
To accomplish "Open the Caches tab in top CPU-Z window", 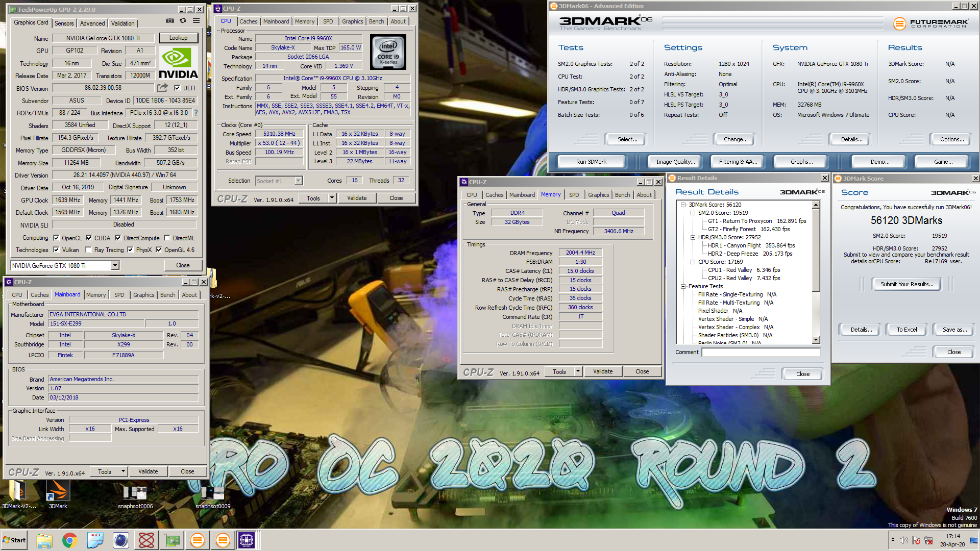I will click(249, 21).
